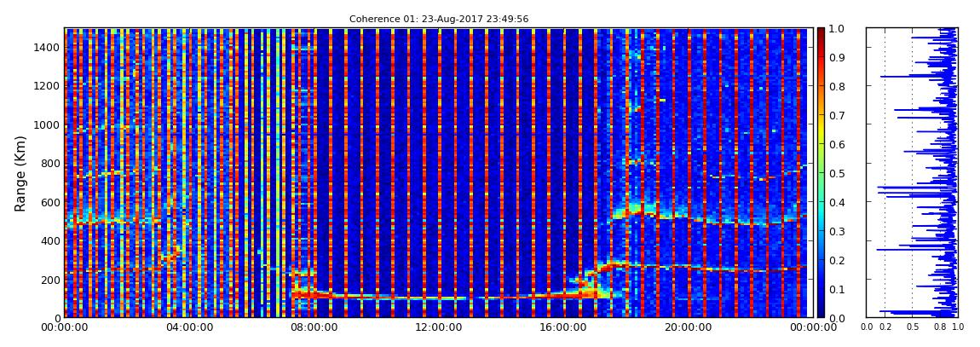Viewport: 980px width, 347px height.
Task: Click the 800 tick label on range axis
Action: point(50,163)
